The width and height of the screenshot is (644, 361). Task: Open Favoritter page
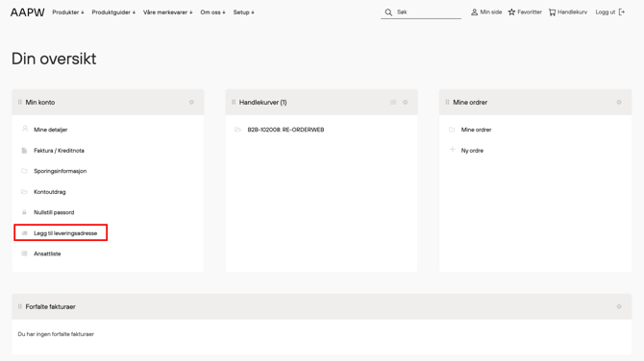pyautogui.click(x=530, y=12)
